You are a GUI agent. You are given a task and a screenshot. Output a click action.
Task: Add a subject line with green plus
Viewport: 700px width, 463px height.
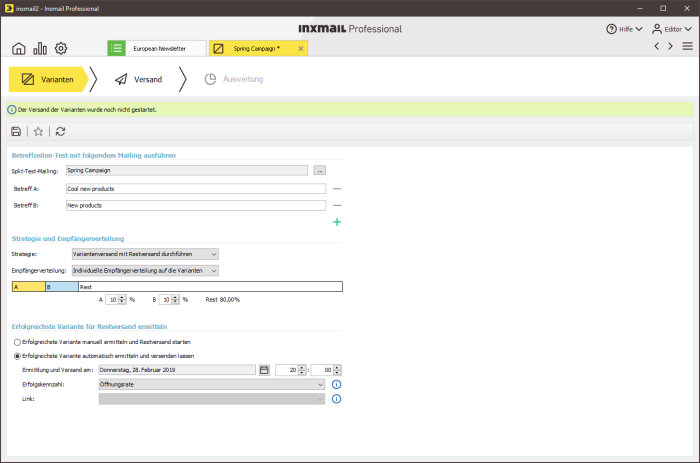click(337, 222)
